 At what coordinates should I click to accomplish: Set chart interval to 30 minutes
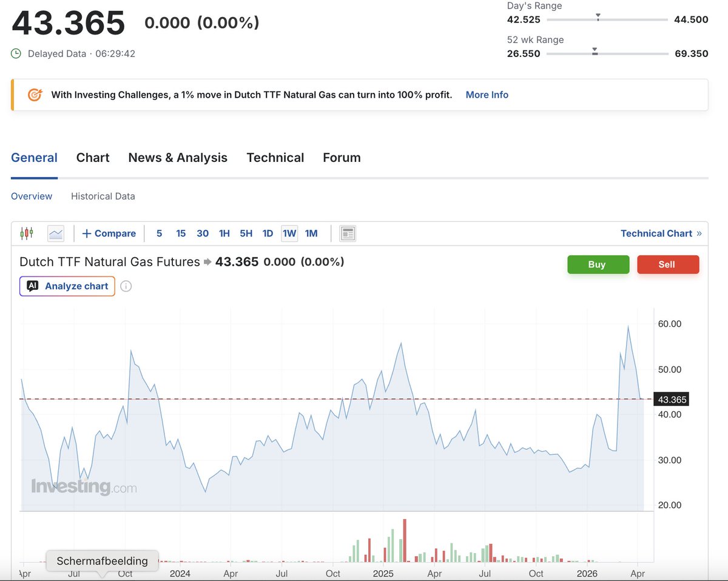pyautogui.click(x=203, y=233)
